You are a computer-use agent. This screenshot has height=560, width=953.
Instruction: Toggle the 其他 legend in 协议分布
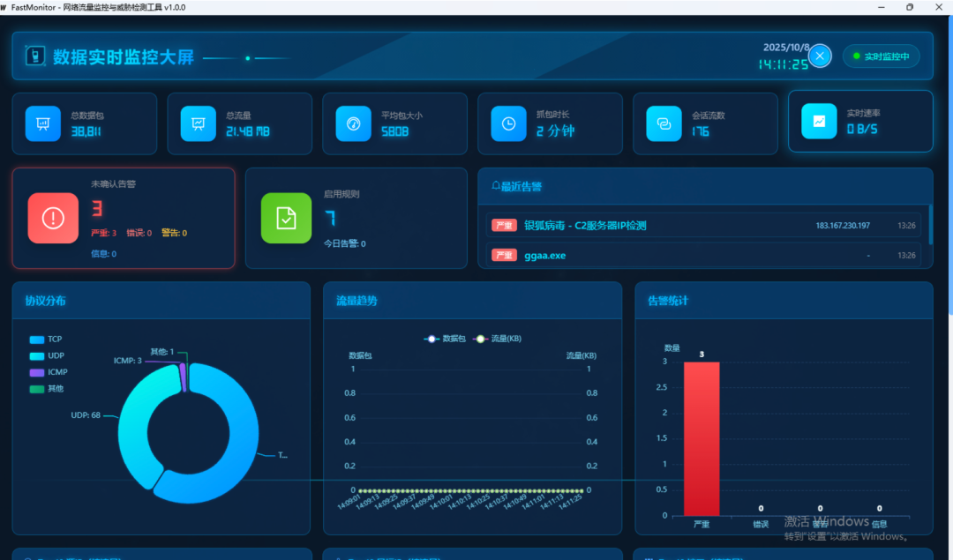point(47,388)
